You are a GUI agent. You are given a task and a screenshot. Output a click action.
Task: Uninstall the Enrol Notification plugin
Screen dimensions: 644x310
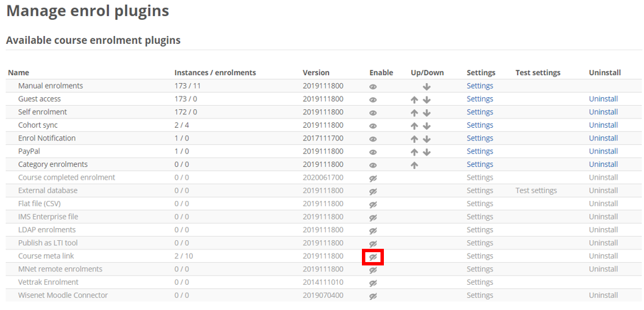pyautogui.click(x=603, y=138)
